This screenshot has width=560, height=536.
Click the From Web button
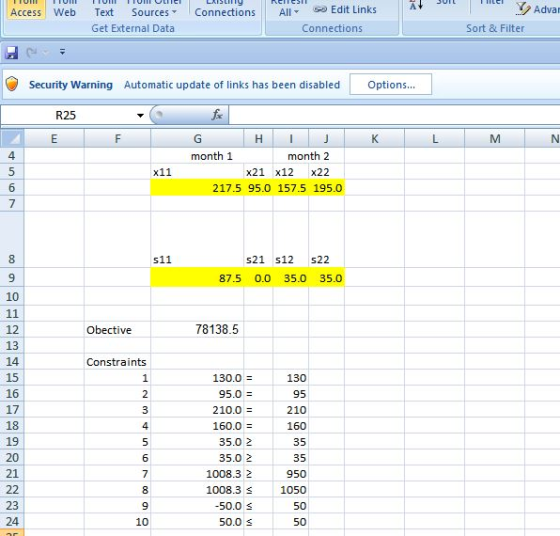(65, 9)
